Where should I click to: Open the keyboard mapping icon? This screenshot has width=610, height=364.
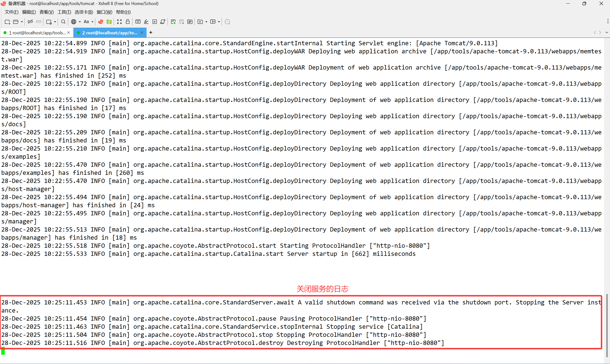click(138, 22)
